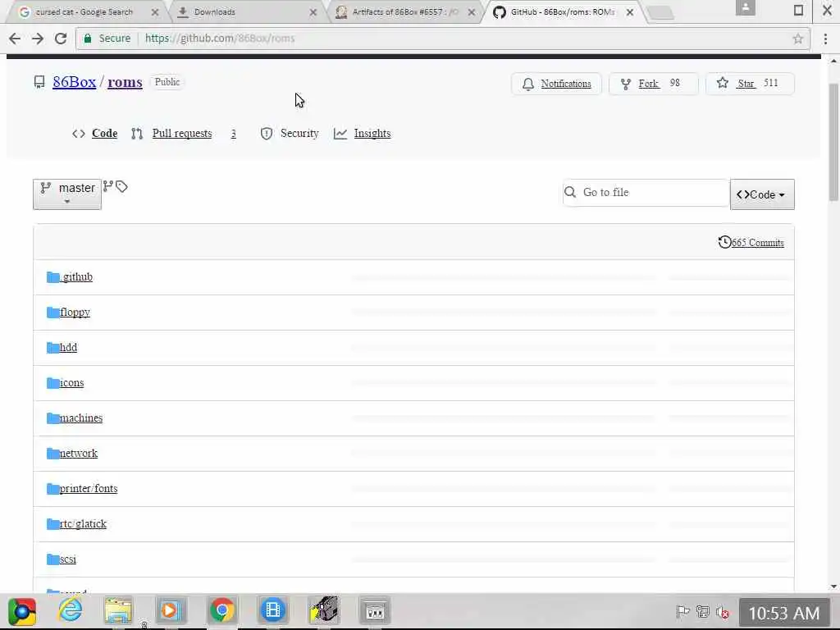Click the rtc/glatick folder icon
Image resolution: width=840 pixels, height=630 pixels.
tap(52, 524)
